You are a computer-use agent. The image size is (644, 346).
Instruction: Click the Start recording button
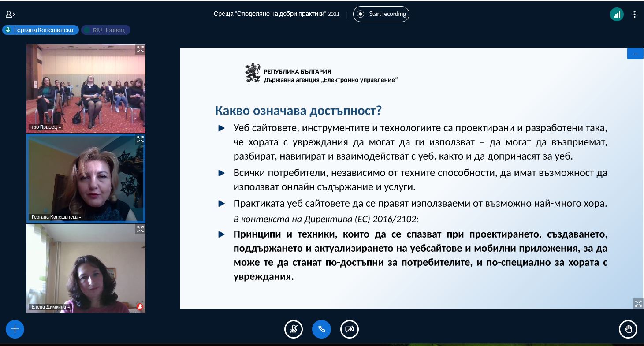[x=381, y=14]
